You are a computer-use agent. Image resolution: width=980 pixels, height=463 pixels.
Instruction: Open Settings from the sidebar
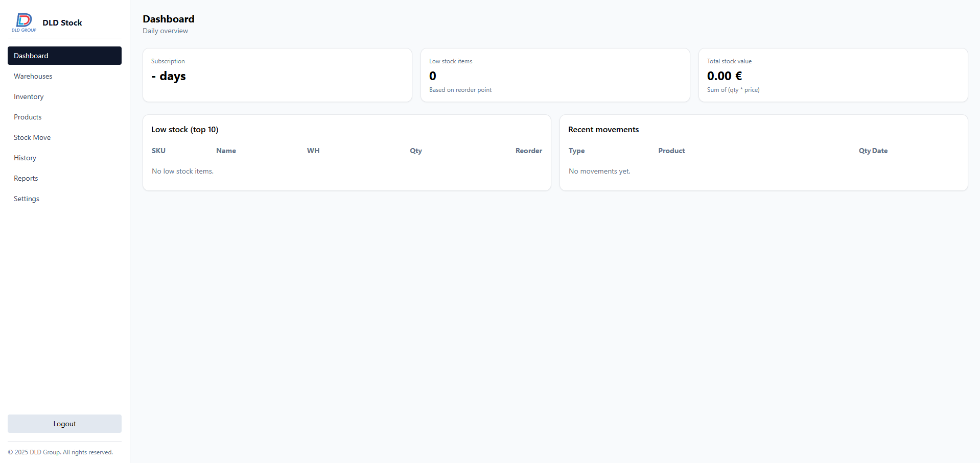pos(27,199)
